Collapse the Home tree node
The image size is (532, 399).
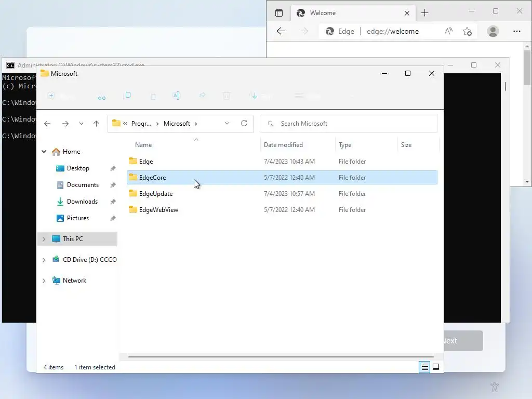pyautogui.click(x=44, y=152)
